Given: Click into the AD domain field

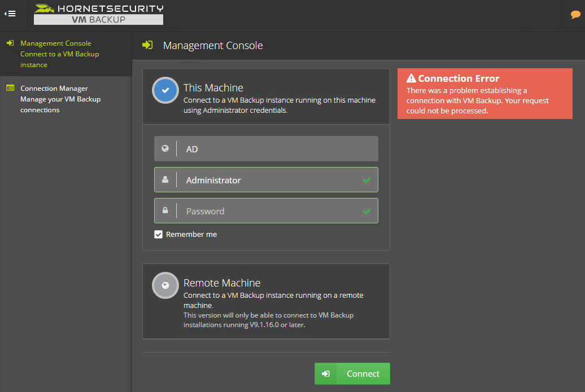Looking at the screenshot, I should tap(266, 149).
